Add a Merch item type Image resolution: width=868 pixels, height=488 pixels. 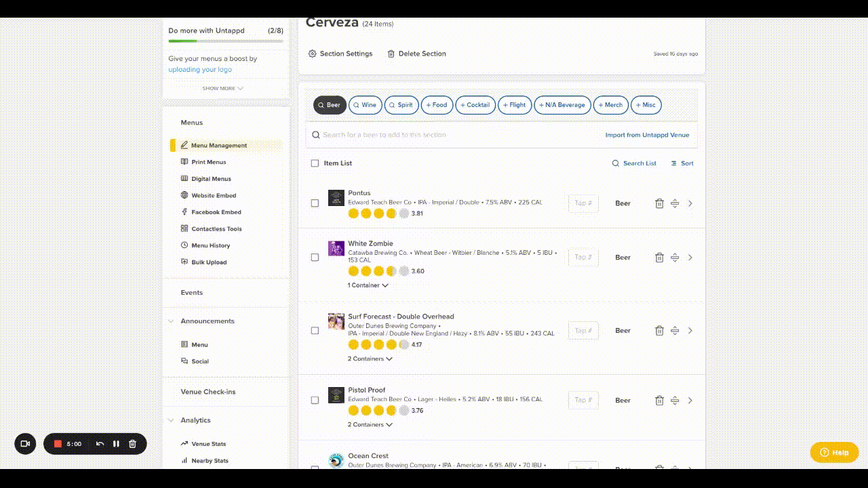[x=611, y=105]
